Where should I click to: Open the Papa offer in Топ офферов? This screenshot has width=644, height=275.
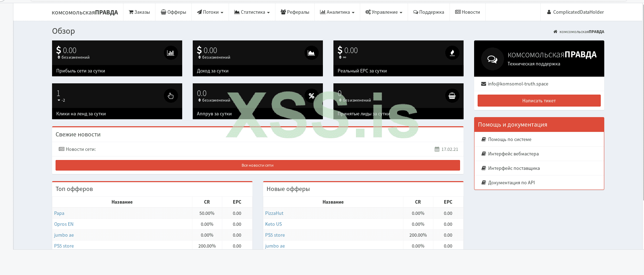pos(59,213)
